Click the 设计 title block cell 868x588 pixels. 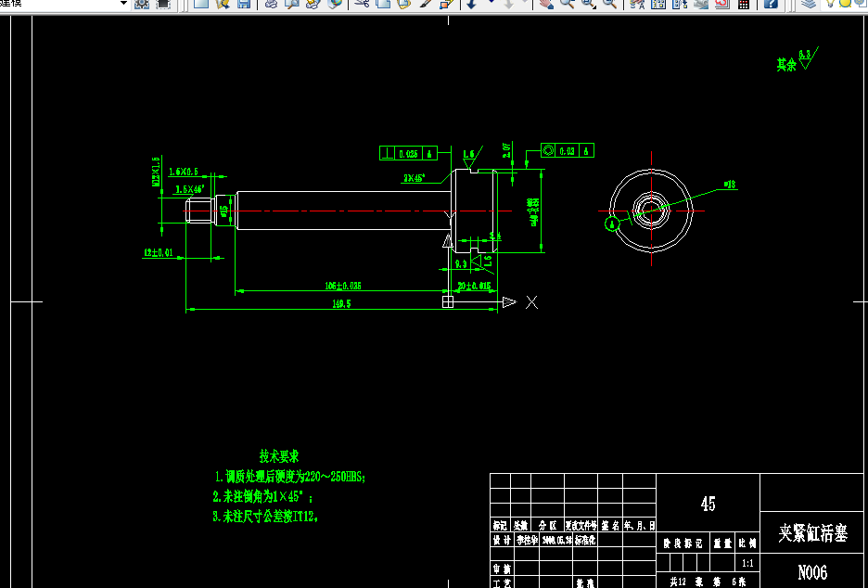[502, 540]
